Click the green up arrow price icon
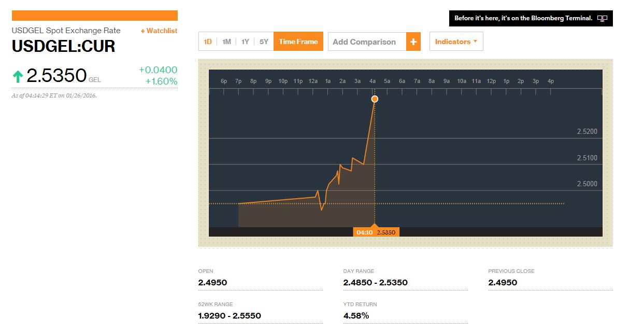The width and height of the screenshot is (644, 331). point(18,77)
